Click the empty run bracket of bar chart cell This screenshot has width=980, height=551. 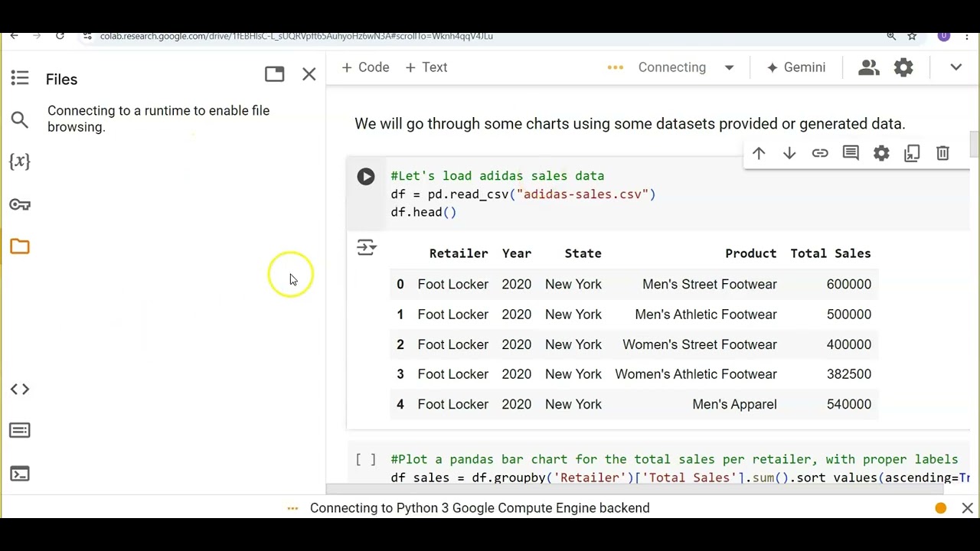(x=366, y=459)
